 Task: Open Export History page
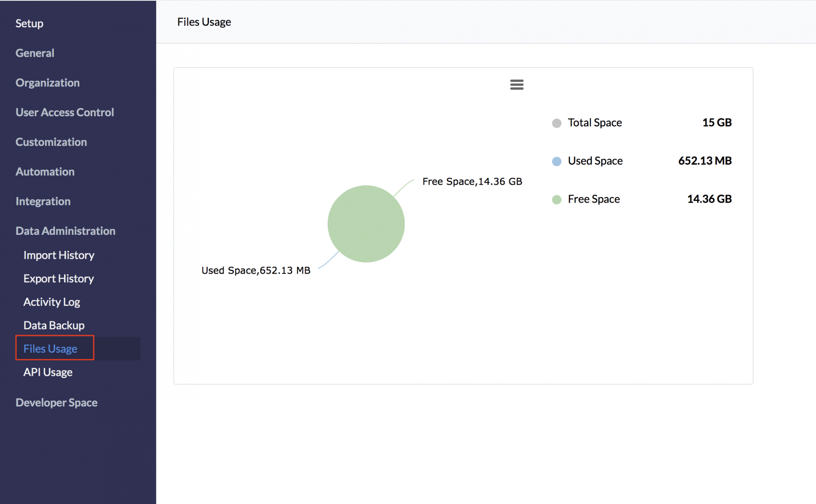pos(58,279)
